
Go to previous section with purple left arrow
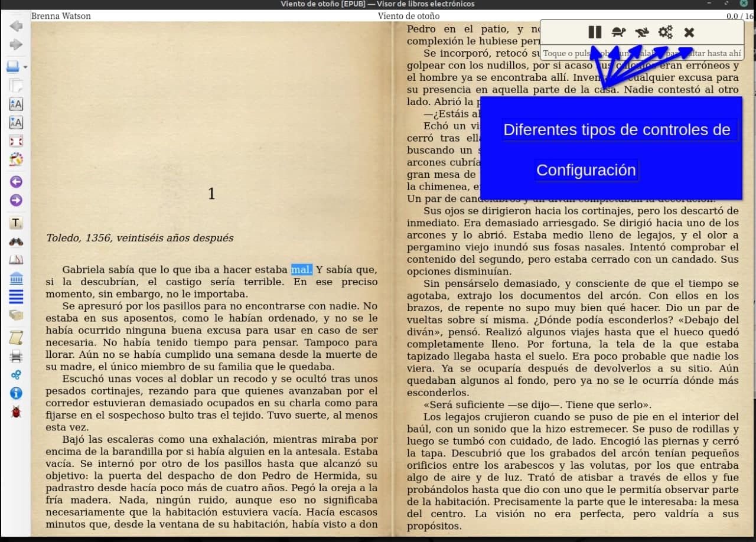point(16,182)
